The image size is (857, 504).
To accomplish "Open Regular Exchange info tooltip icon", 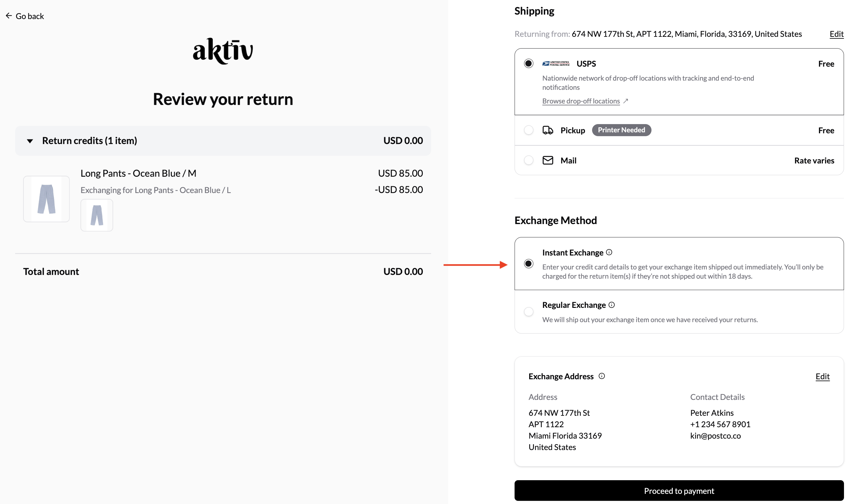I will (611, 305).
